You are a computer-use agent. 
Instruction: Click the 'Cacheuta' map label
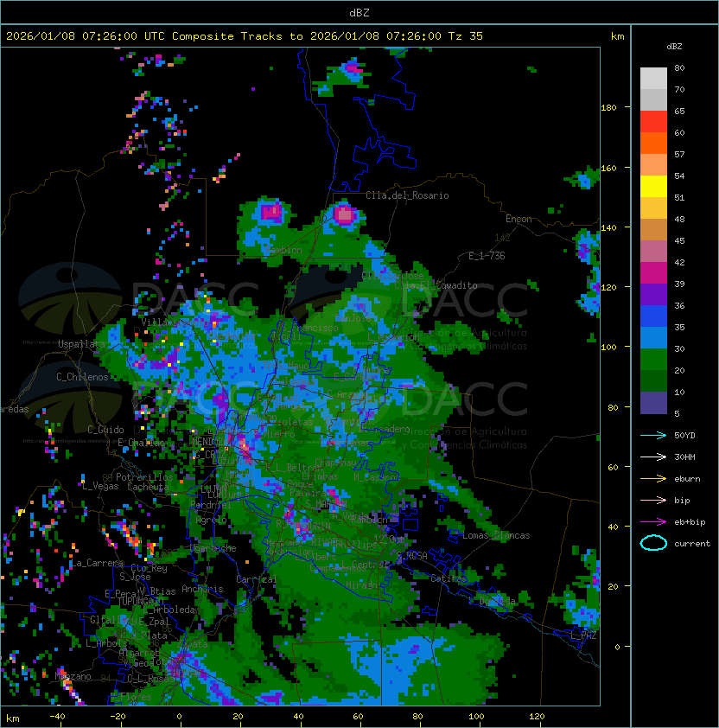tap(148, 487)
